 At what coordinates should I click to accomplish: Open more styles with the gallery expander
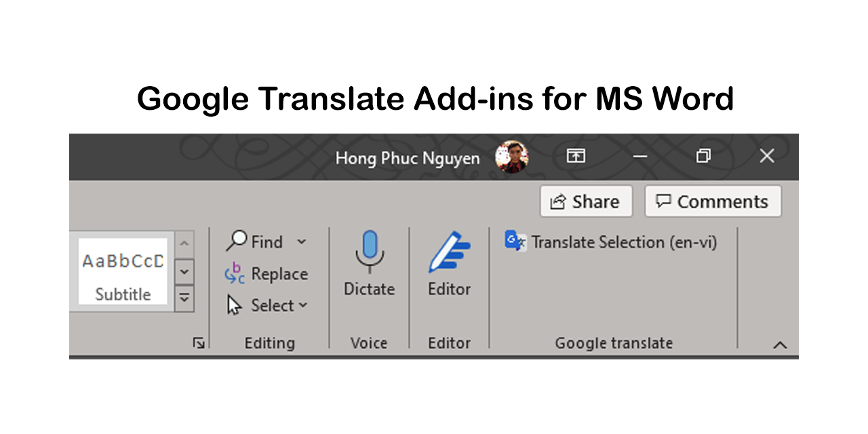coord(184,297)
